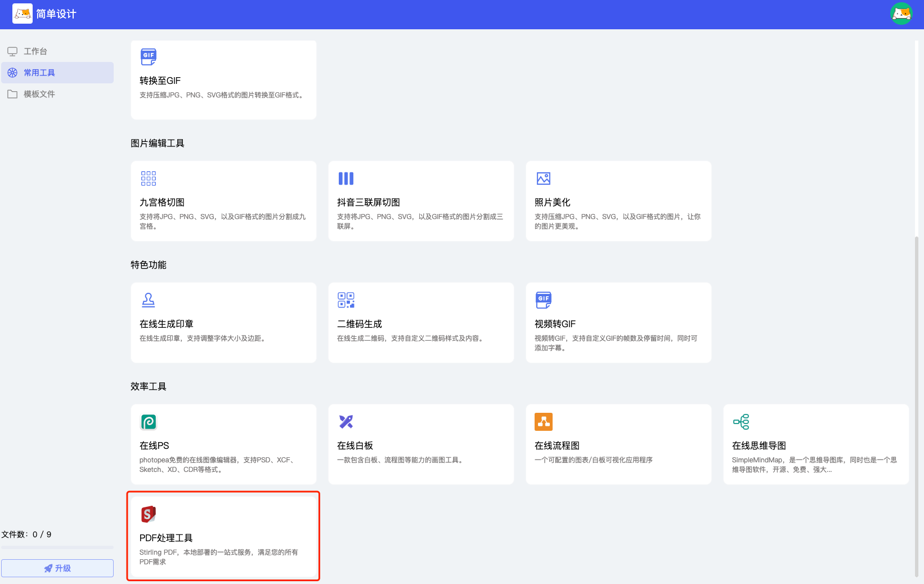Open the user avatar in header
Image resolution: width=924 pixels, height=584 pixels.
901,14
